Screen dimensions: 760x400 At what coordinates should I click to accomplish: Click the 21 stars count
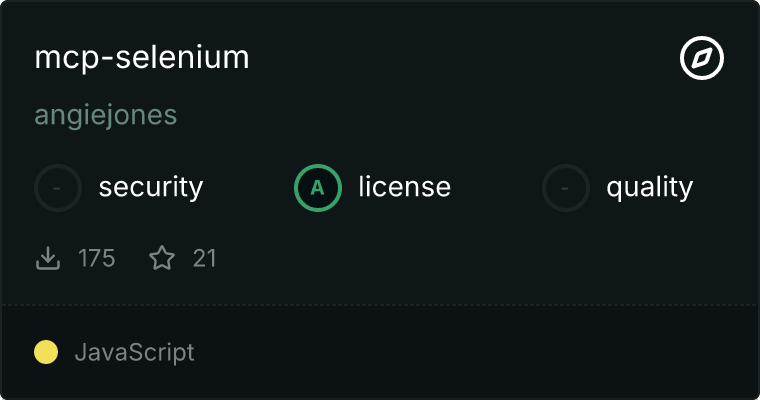click(205, 259)
